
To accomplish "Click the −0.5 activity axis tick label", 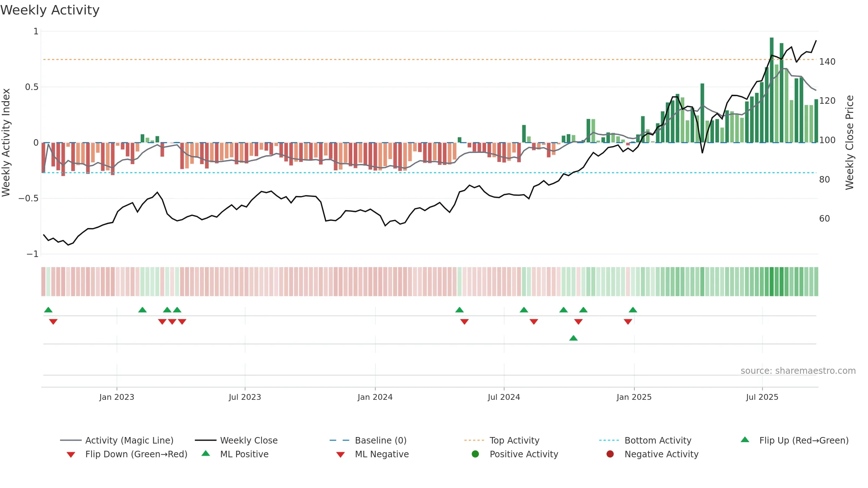I will click(x=28, y=198).
